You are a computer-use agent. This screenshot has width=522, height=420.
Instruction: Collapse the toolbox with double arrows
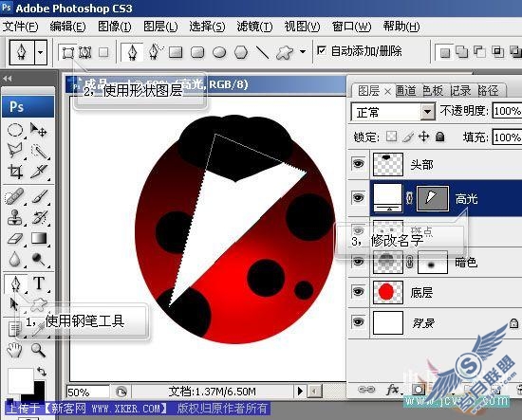[x=8, y=79]
